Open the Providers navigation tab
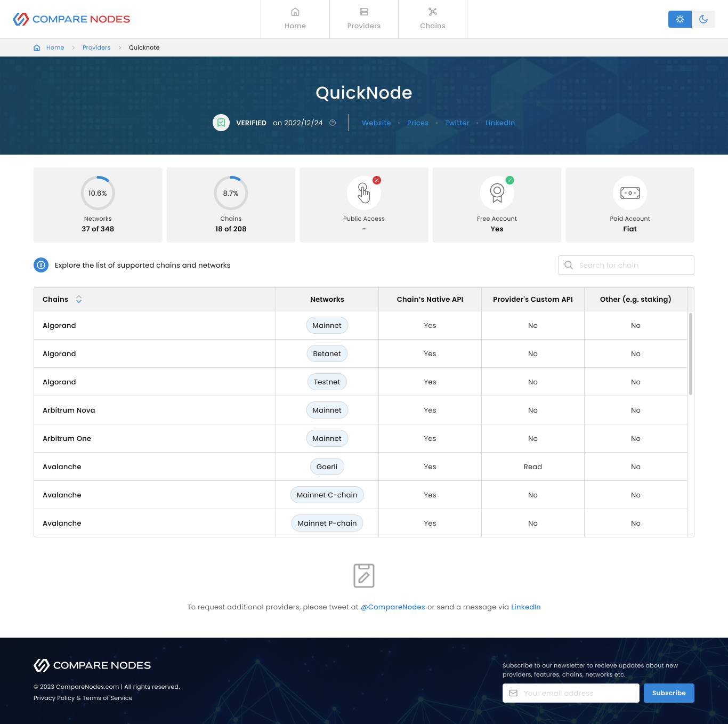This screenshot has height=724, width=728. [364, 19]
